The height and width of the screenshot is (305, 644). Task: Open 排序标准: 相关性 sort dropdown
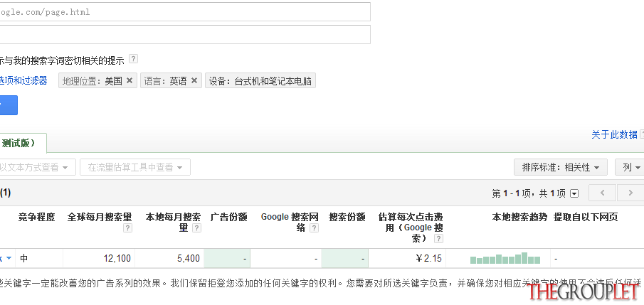(x=561, y=167)
